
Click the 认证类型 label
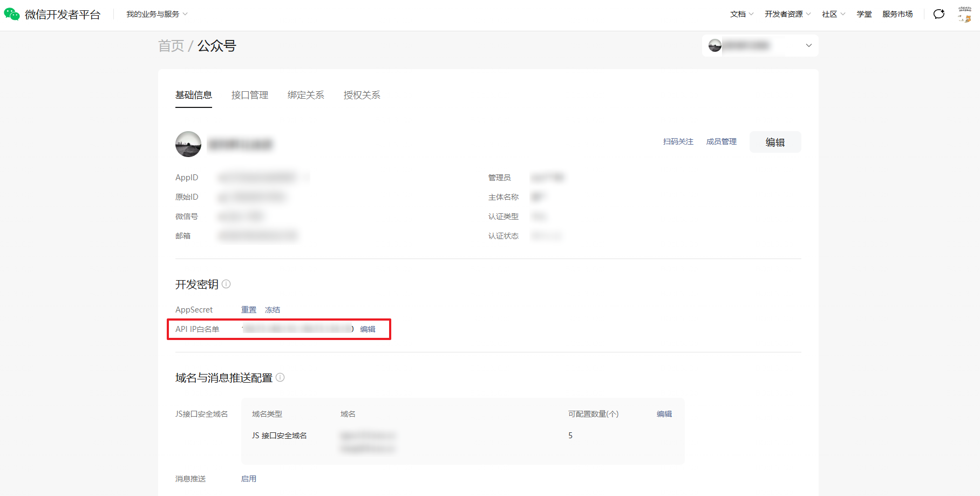(x=503, y=216)
